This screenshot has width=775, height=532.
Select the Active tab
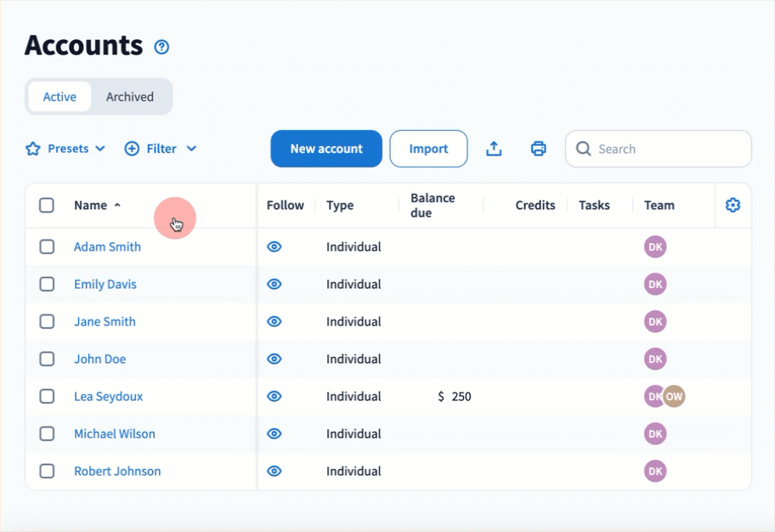pyautogui.click(x=59, y=97)
